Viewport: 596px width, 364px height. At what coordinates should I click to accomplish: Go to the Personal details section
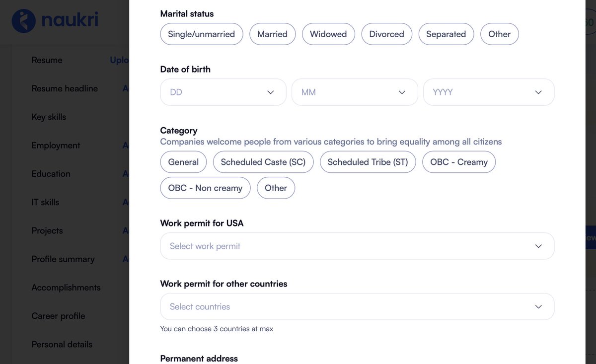[62, 344]
